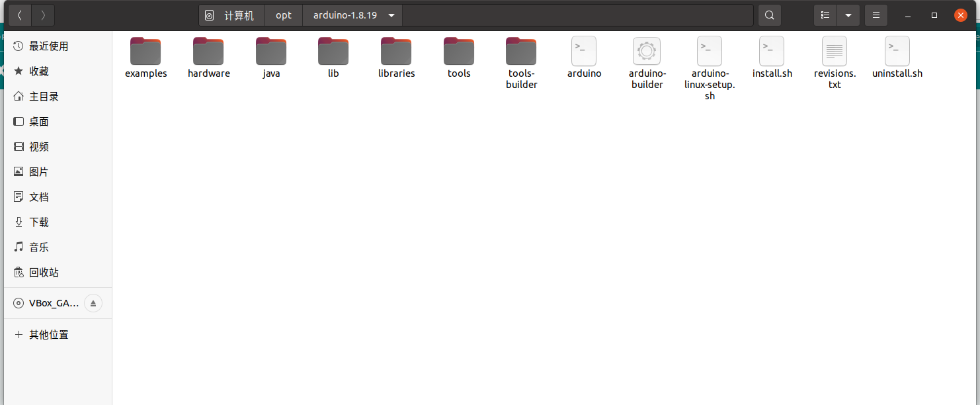Select the examples folder icon
The width and height of the screenshot is (980, 405).
point(145,51)
